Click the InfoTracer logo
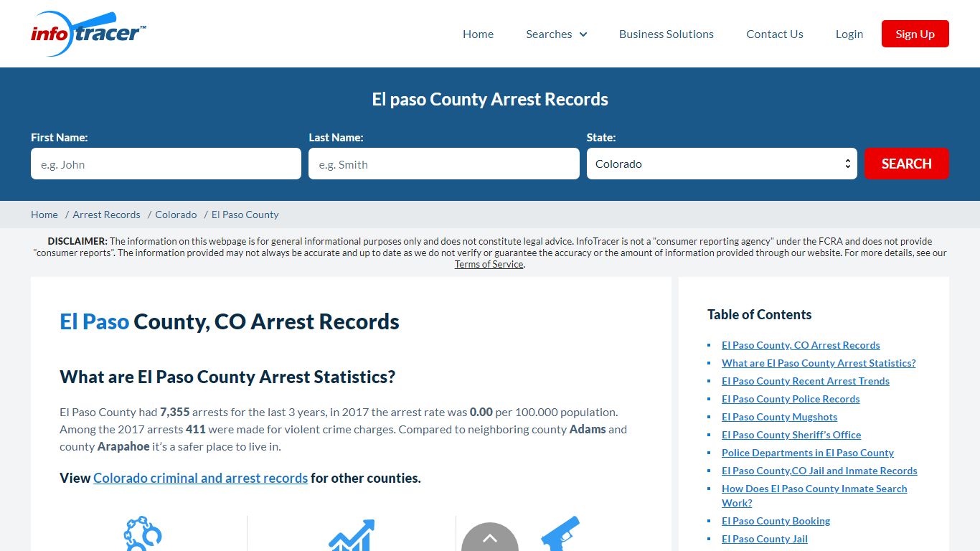Image resolution: width=980 pixels, height=551 pixels. click(x=88, y=34)
